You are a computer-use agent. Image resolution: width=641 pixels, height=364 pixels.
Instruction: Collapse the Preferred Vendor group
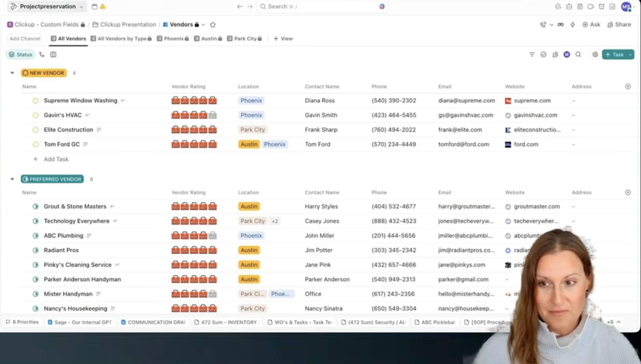click(x=12, y=179)
